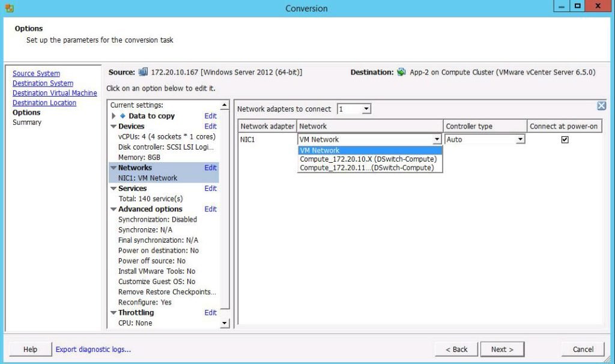Toggle Connect at power-on checkbox for NIC1
This screenshot has height=364, width=615.
point(565,139)
